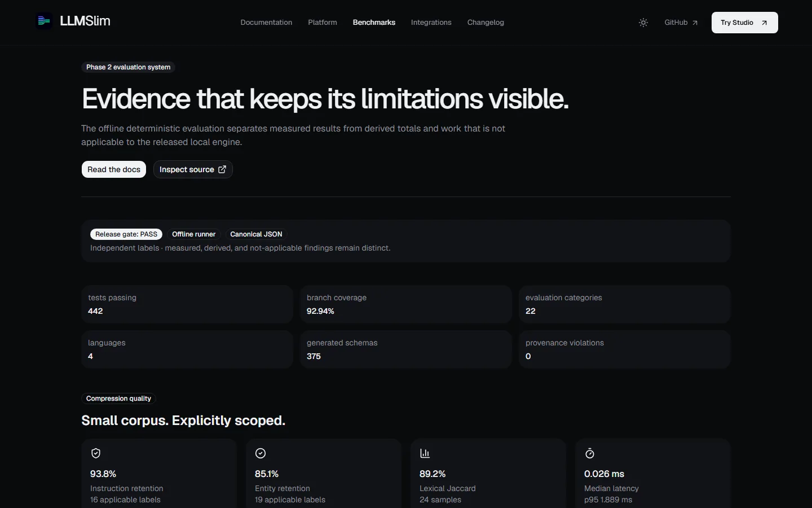
Task: Click the shield icon above Instruction retention
Action: click(96, 453)
